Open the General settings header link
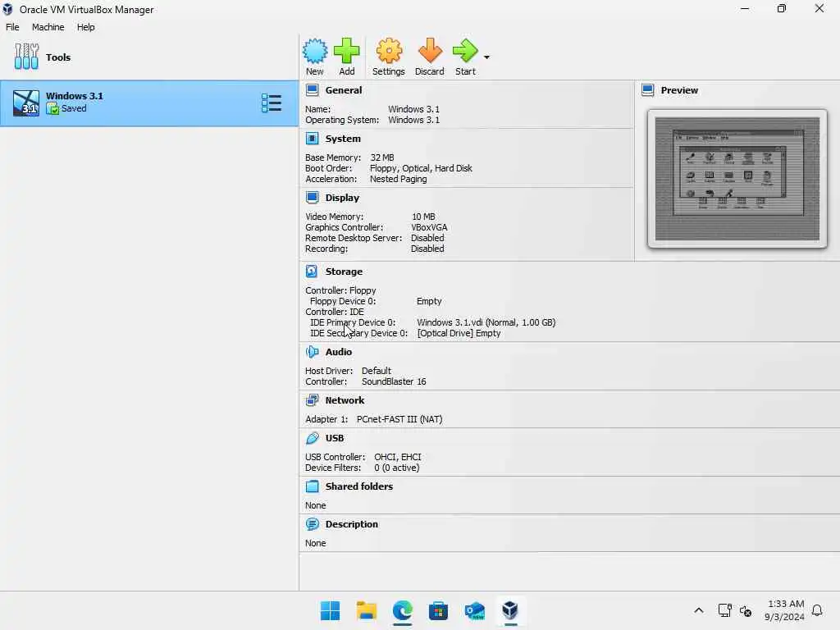 tap(344, 90)
